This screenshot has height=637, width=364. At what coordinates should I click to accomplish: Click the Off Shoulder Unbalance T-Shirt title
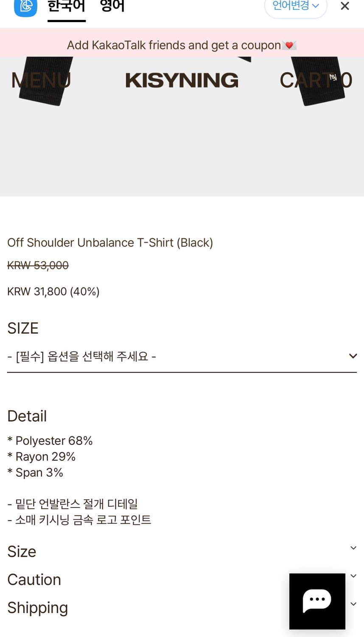[x=110, y=242]
